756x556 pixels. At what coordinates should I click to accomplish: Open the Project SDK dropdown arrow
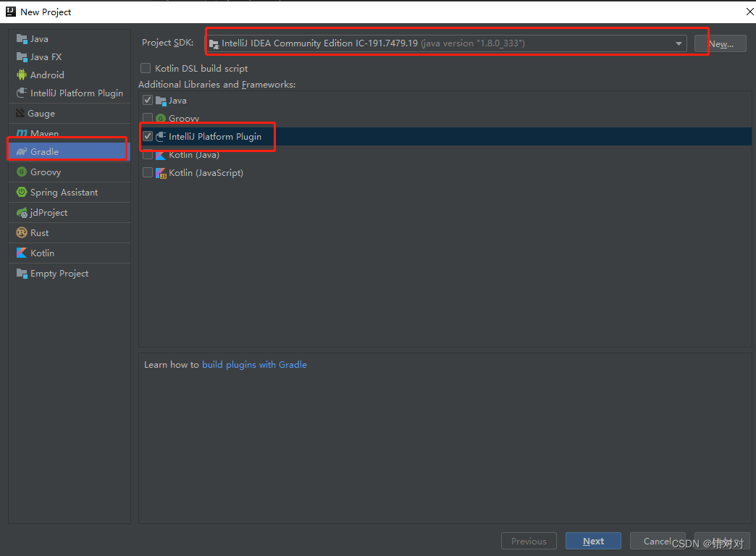(x=679, y=43)
